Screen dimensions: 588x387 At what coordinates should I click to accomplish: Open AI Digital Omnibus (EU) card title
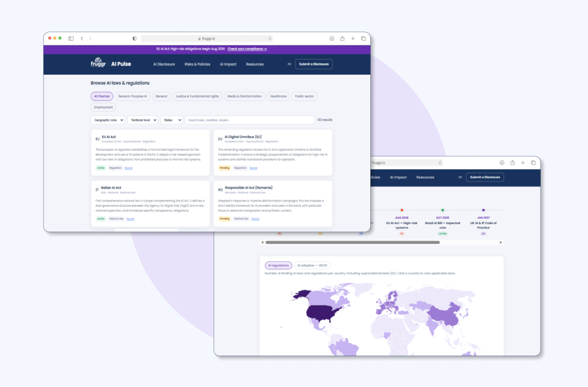point(243,137)
